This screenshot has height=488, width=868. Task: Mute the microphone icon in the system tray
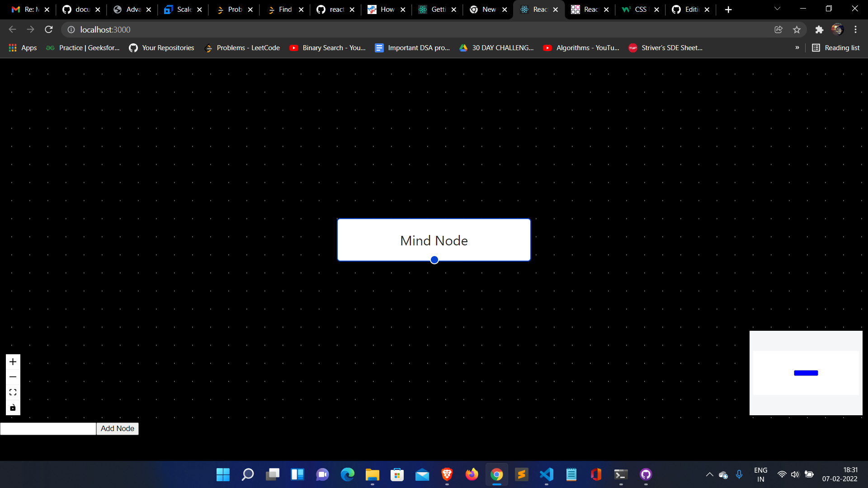pyautogui.click(x=740, y=474)
